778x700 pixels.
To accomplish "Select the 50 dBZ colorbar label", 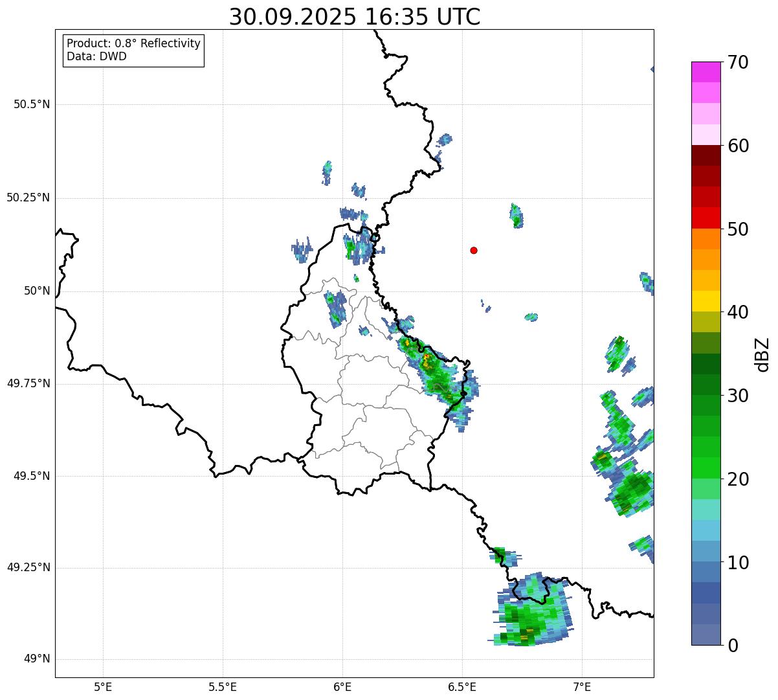I will click(738, 229).
